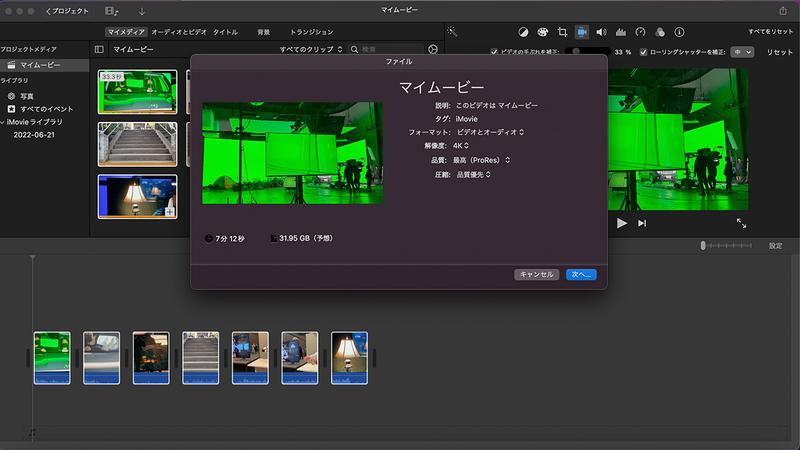Switch to the オーディオとビデオ tab
The width and height of the screenshot is (800, 450).
click(179, 32)
